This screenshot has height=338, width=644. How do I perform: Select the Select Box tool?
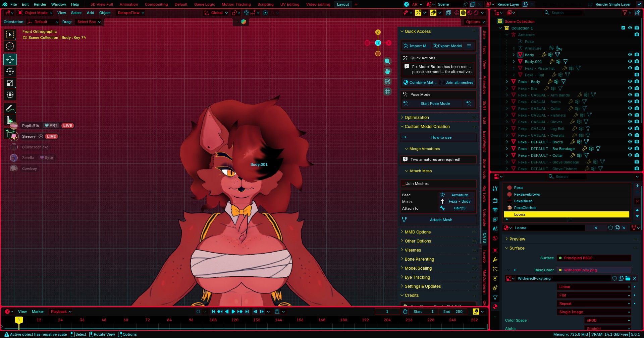click(10, 35)
